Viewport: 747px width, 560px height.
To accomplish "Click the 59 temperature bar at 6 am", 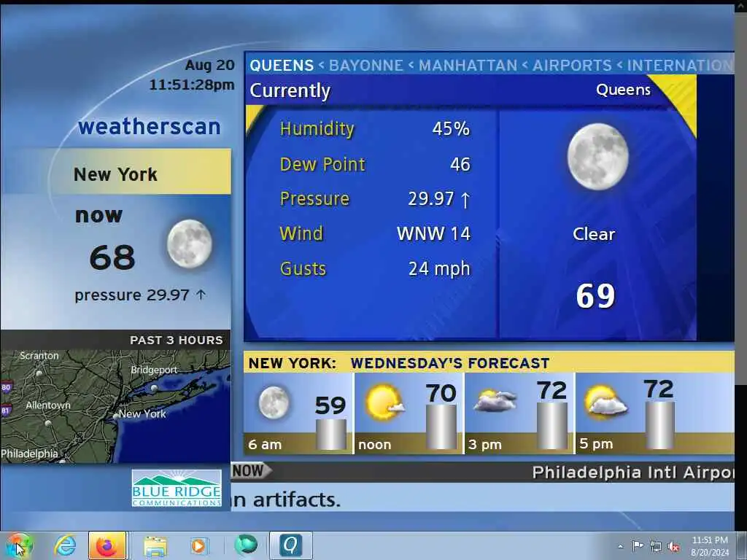I will 330,434.
